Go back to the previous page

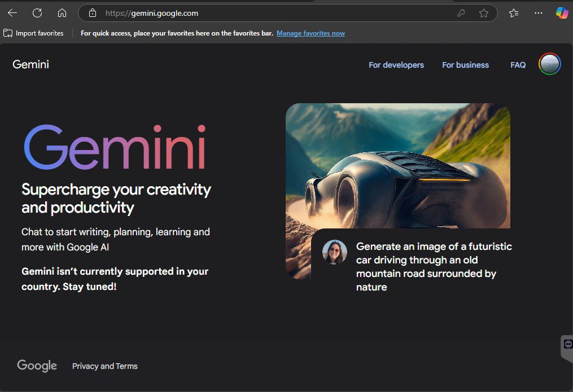[x=12, y=13]
